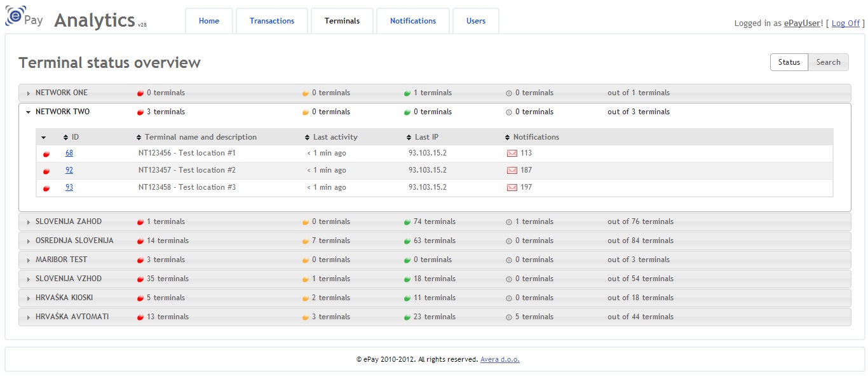Open terminal ID 92 link
Screen dimensions: 868x377
69,170
